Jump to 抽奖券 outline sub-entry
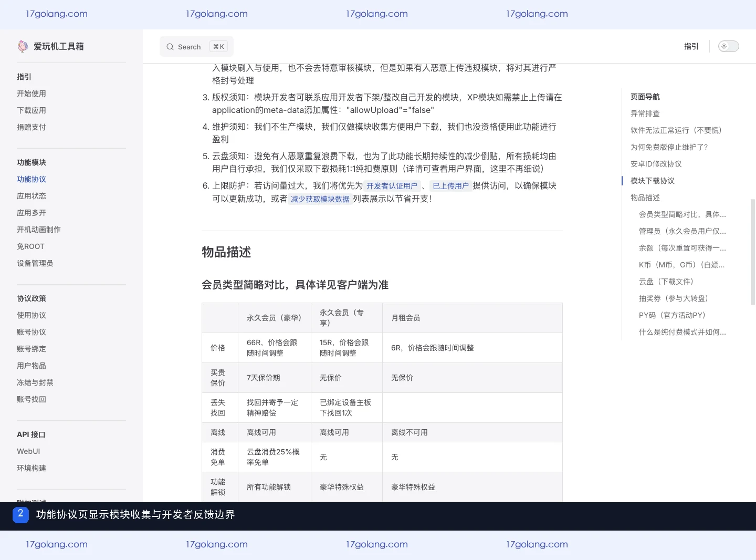Image resolution: width=756 pixels, height=560 pixels. (674, 298)
